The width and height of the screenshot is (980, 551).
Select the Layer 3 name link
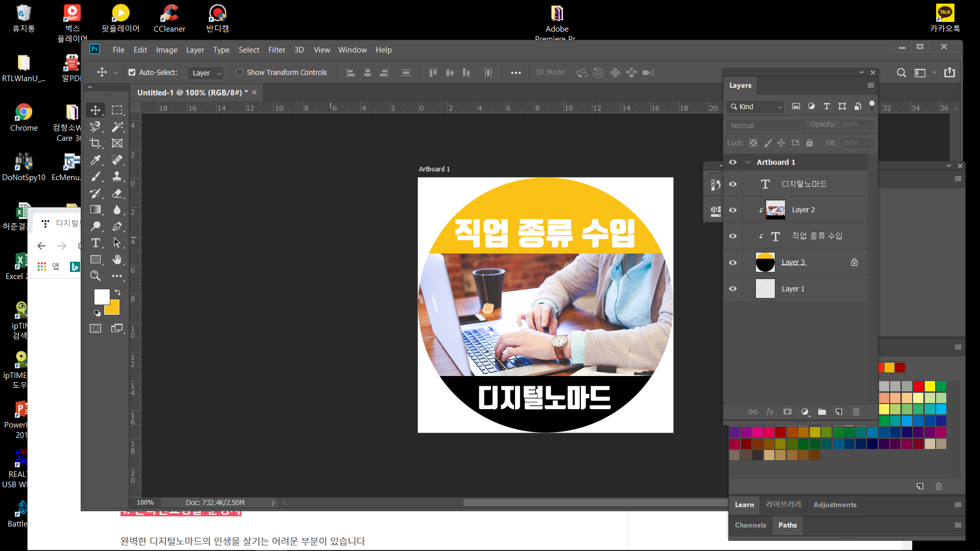tap(794, 262)
